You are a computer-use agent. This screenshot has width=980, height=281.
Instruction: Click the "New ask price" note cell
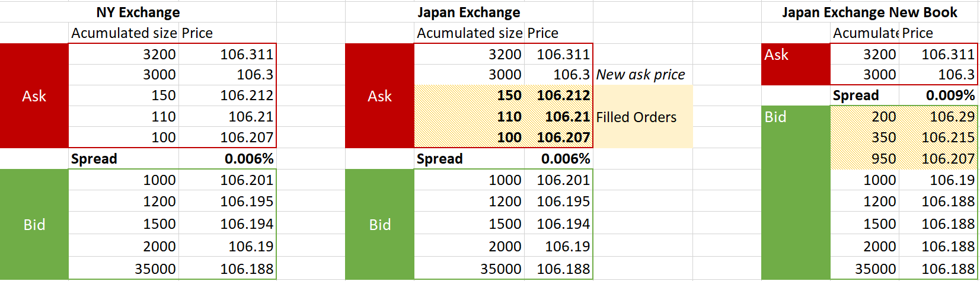point(640,75)
